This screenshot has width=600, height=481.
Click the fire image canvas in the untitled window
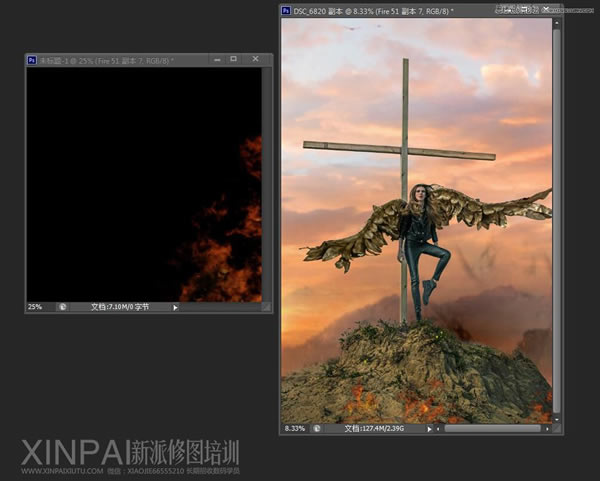pyautogui.click(x=144, y=184)
